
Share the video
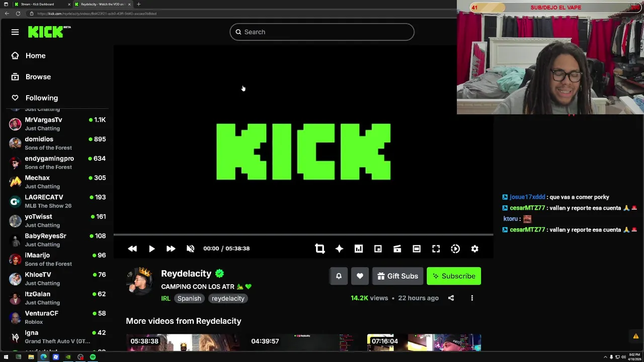coord(451,298)
